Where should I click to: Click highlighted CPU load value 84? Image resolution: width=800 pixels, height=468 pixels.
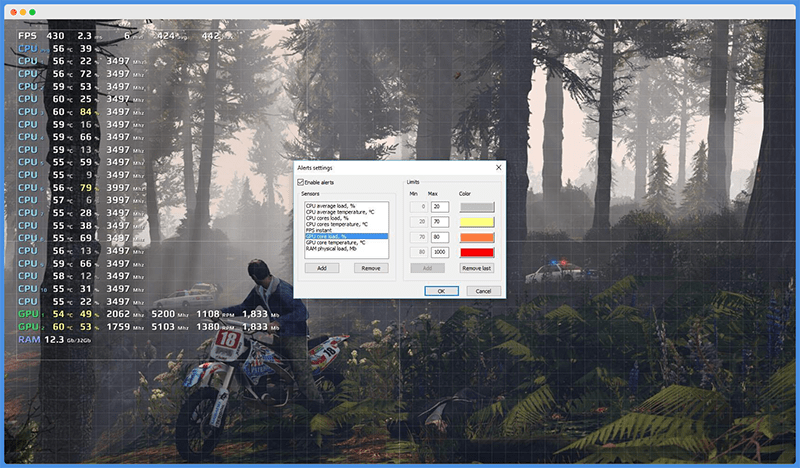point(86,112)
